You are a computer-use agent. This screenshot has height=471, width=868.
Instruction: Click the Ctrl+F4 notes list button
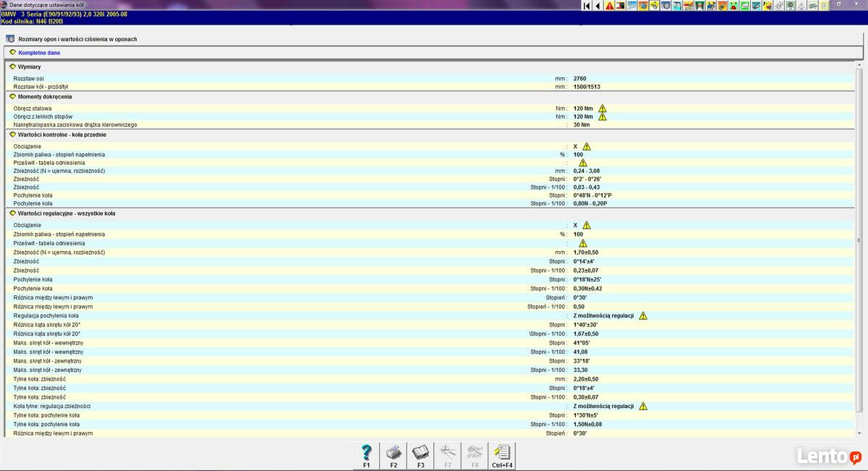coord(502,455)
